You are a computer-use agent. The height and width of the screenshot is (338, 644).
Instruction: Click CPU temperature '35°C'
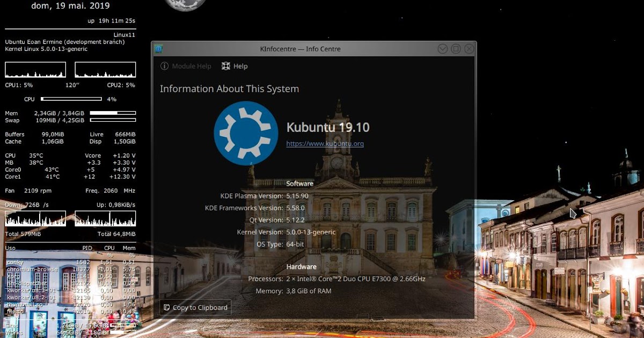pyautogui.click(x=36, y=156)
